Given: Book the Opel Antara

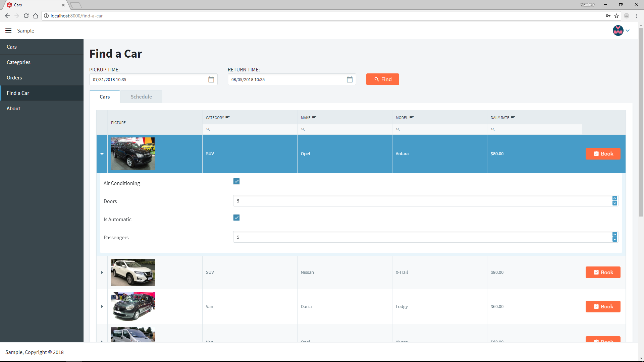Looking at the screenshot, I should [x=603, y=154].
